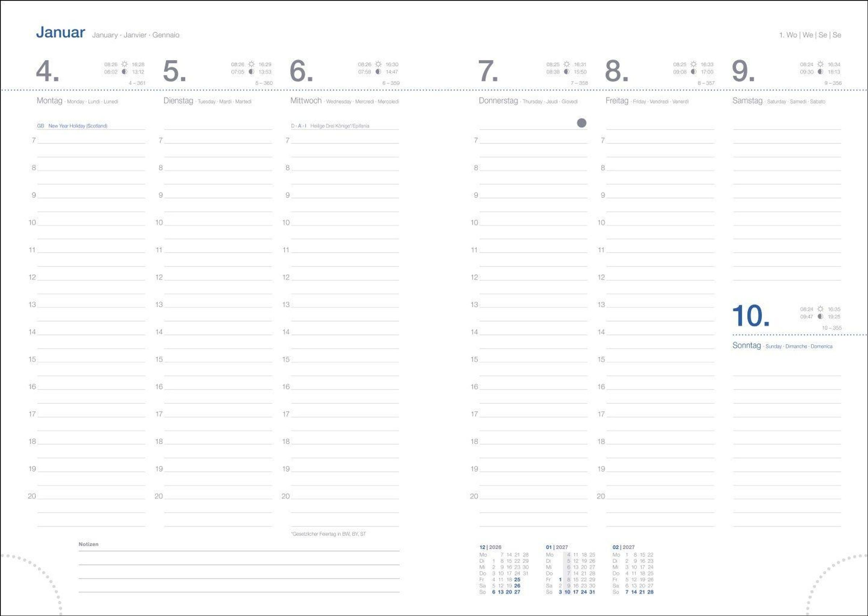Click the Heilige Drei Könige holiday entry
The width and height of the screenshot is (868, 616).
[339, 126]
